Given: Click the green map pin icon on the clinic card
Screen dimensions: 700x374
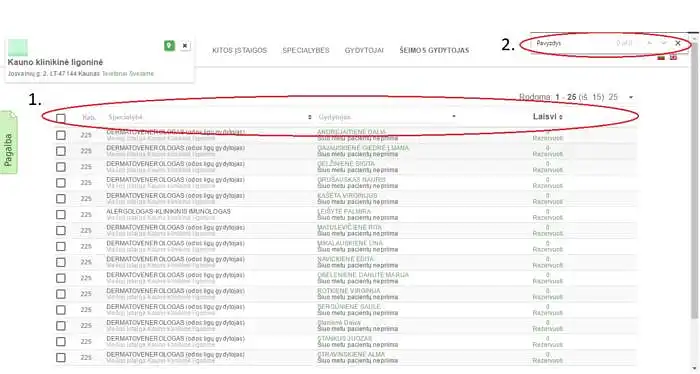Looking at the screenshot, I should (x=169, y=46).
